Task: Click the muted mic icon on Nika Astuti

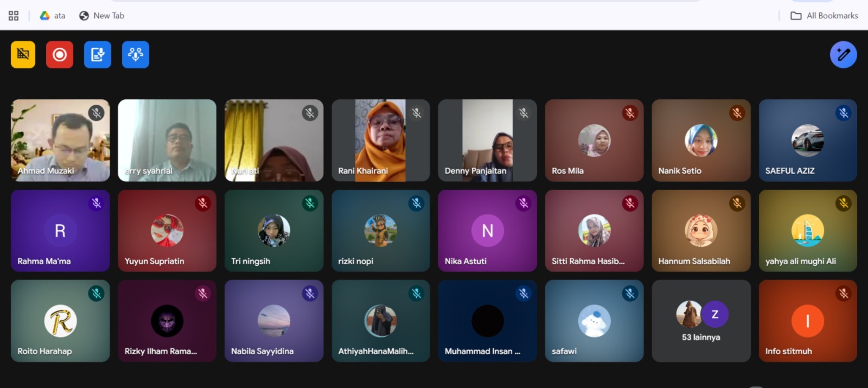Action: (524, 203)
